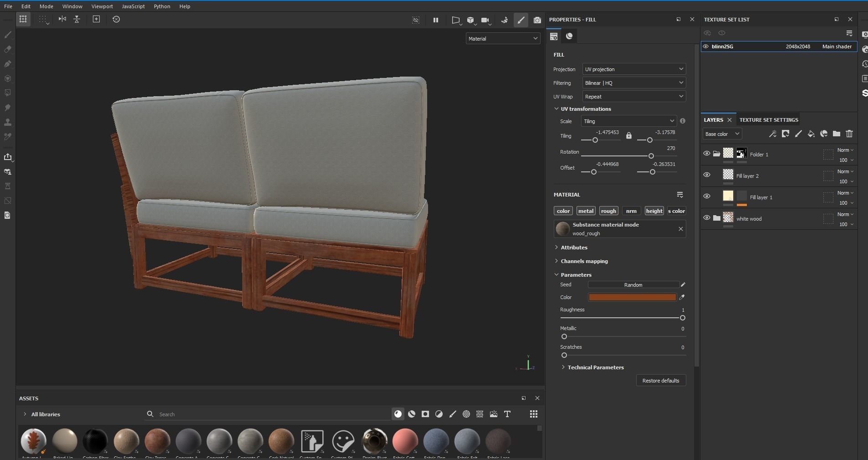Click the Restore defaults button

click(x=661, y=381)
